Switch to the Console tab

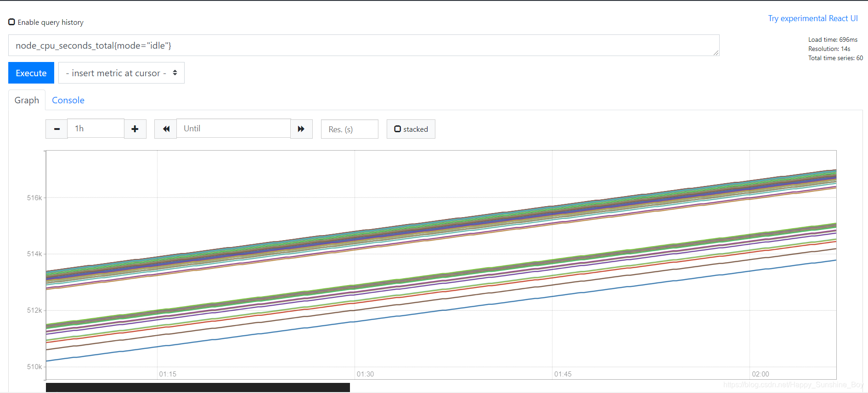68,100
